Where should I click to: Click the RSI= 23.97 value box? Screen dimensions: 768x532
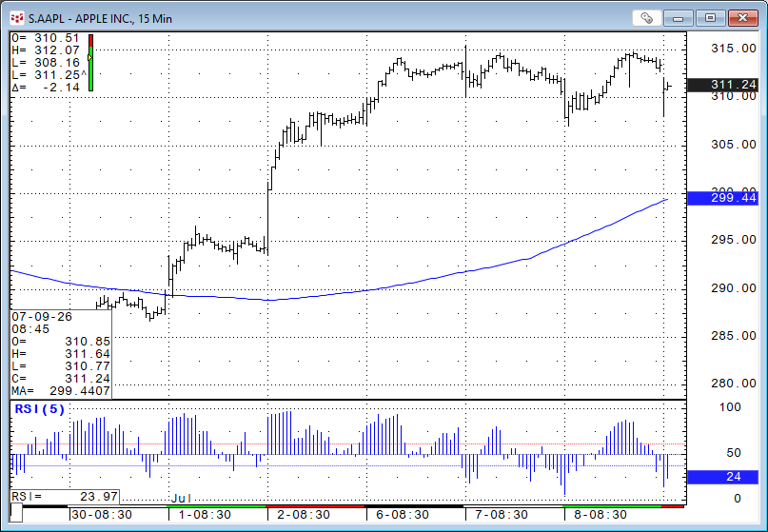pyautogui.click(x=65, y=497)
